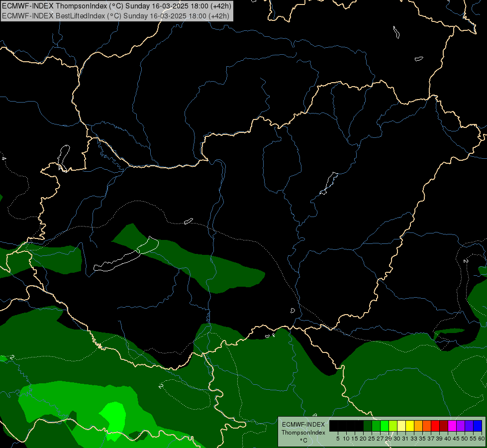The width and height of the screenshot is (487, 448).
Task: Click legend tick value 31
Action: 405,439
